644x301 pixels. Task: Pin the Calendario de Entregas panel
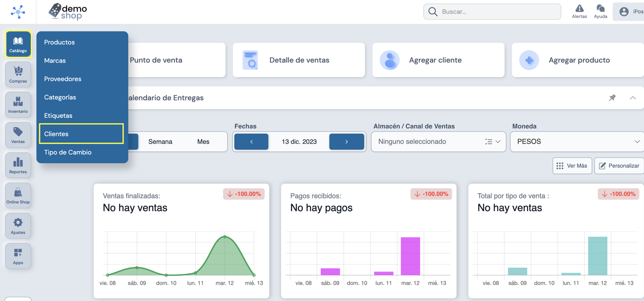(x=612, y=98)
